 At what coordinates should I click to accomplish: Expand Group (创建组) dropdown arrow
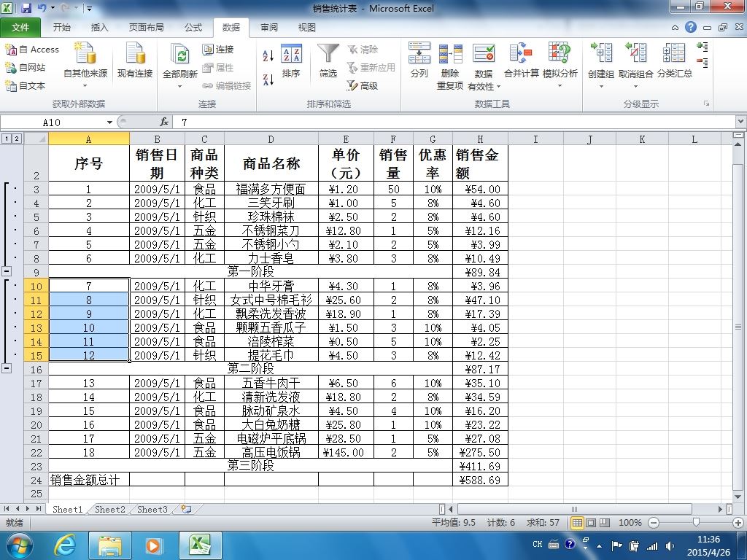(601, 86)
